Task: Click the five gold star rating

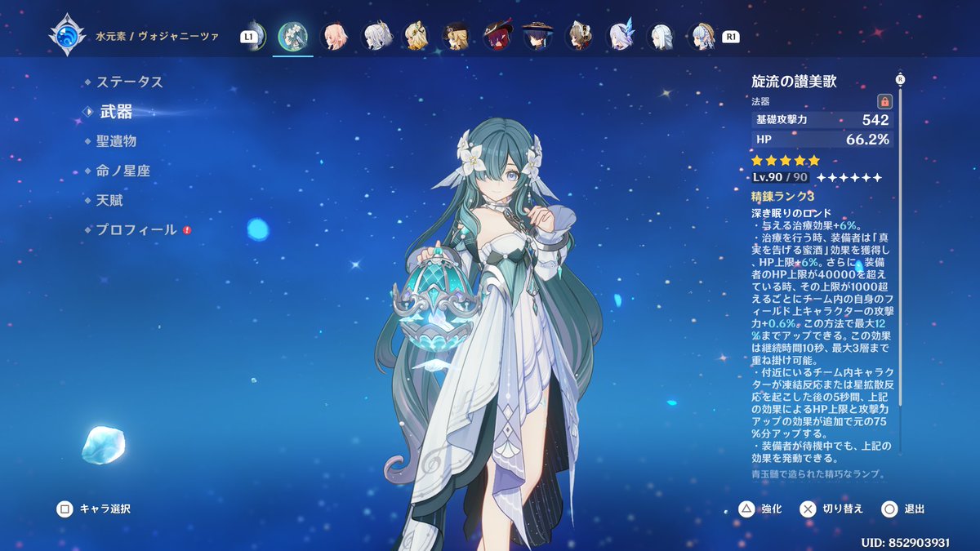Action: (x=785, y=161)
